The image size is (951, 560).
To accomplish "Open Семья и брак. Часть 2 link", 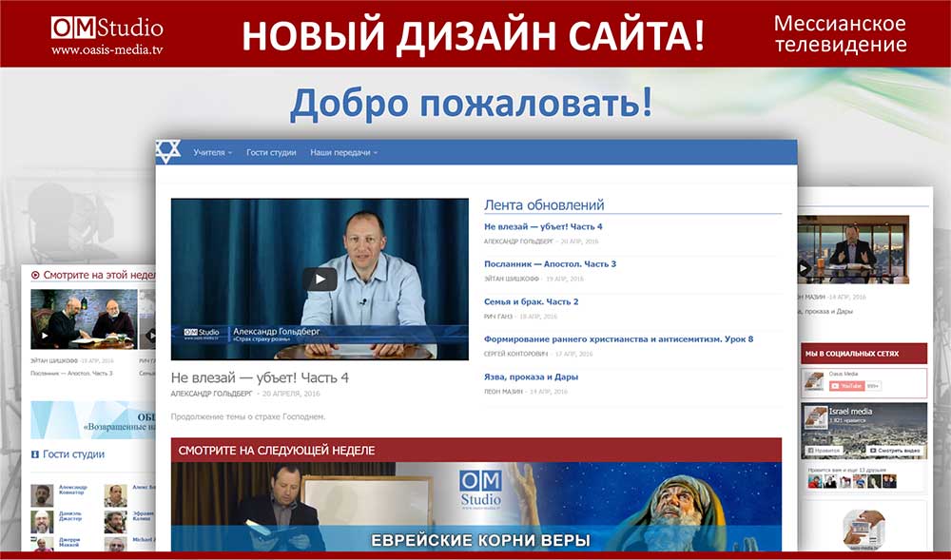I will coord(531,301).
